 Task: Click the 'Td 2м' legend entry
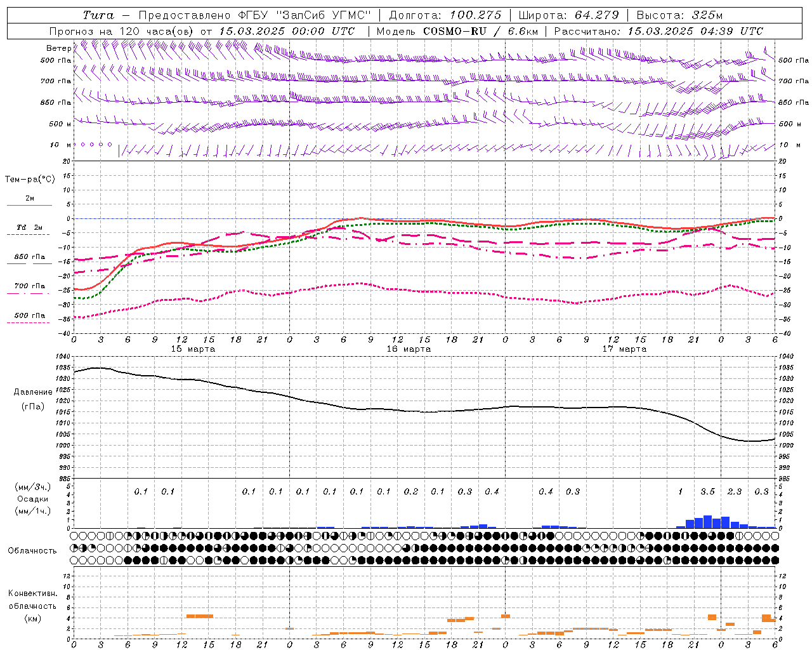30,227
